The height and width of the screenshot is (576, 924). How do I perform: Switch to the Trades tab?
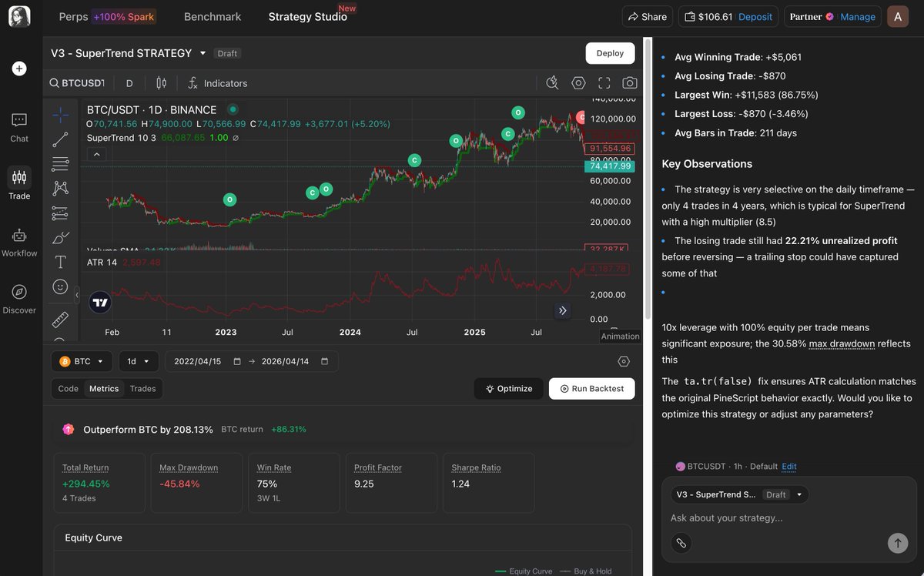click(x=142, y=389)
